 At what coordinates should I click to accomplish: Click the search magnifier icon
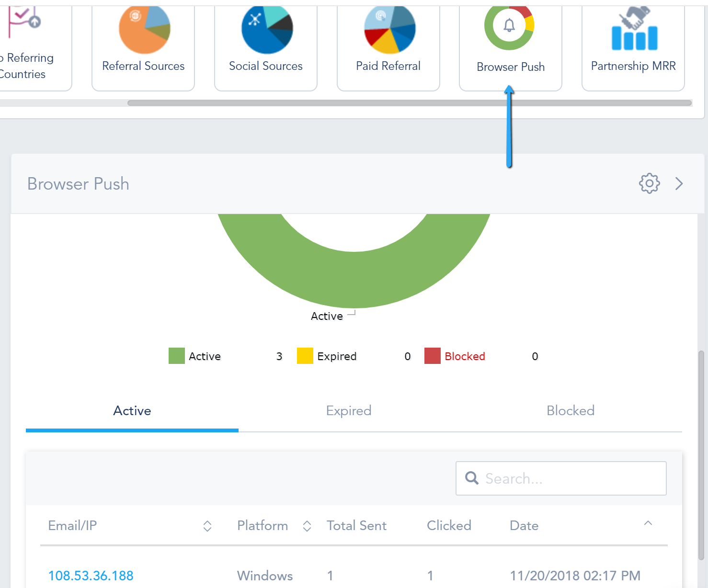click(472, 478)
